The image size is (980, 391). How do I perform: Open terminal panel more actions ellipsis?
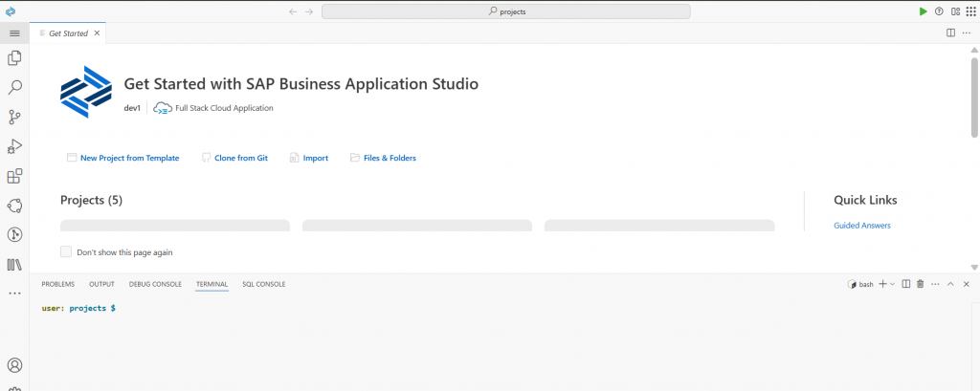coord(935,284)
